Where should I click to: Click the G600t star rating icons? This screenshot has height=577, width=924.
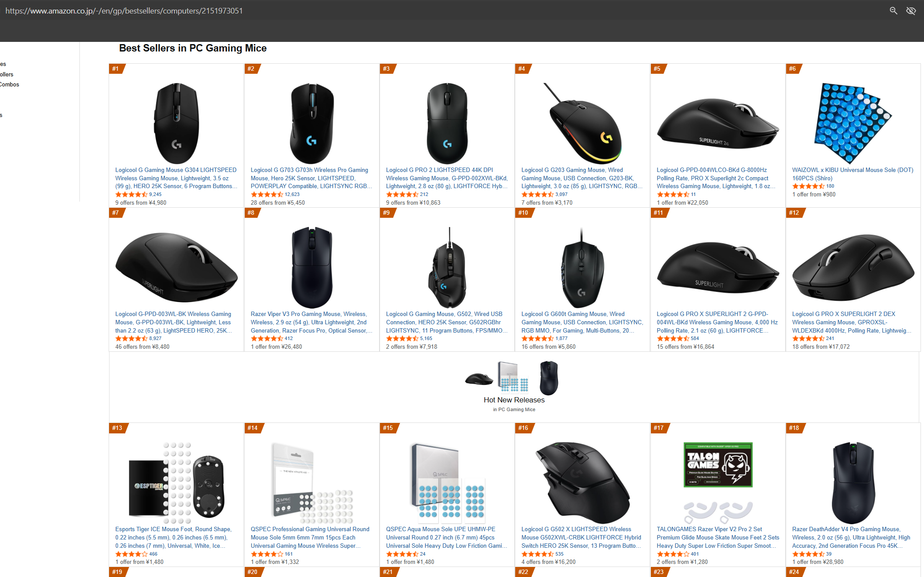[x=537, y=338]
